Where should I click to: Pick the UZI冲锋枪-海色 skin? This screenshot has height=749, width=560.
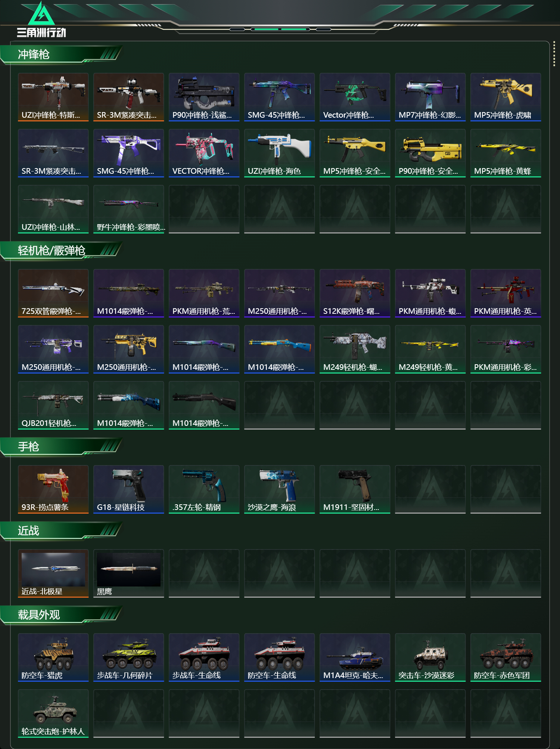pyautogui.click(x=279, y=153)
